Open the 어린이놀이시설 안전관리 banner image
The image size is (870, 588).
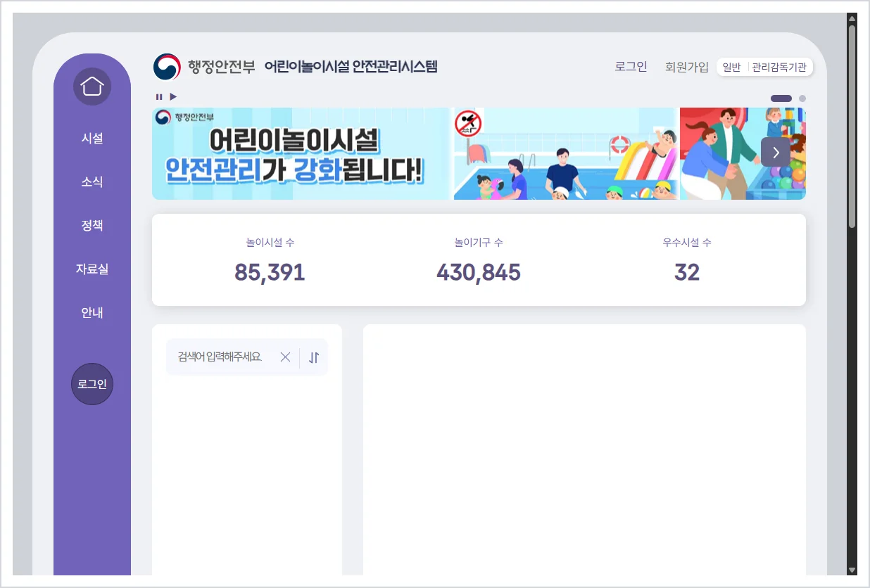(479, 153)
